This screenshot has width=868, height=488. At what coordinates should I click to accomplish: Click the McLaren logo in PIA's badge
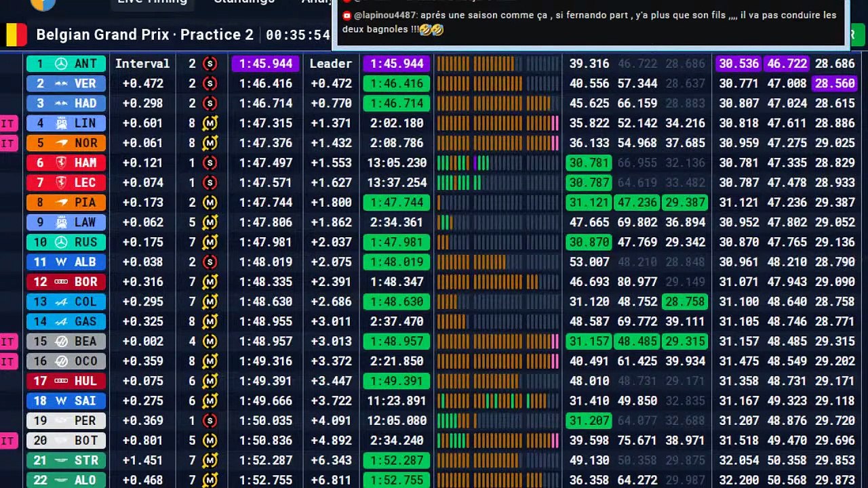click(61, 203)
